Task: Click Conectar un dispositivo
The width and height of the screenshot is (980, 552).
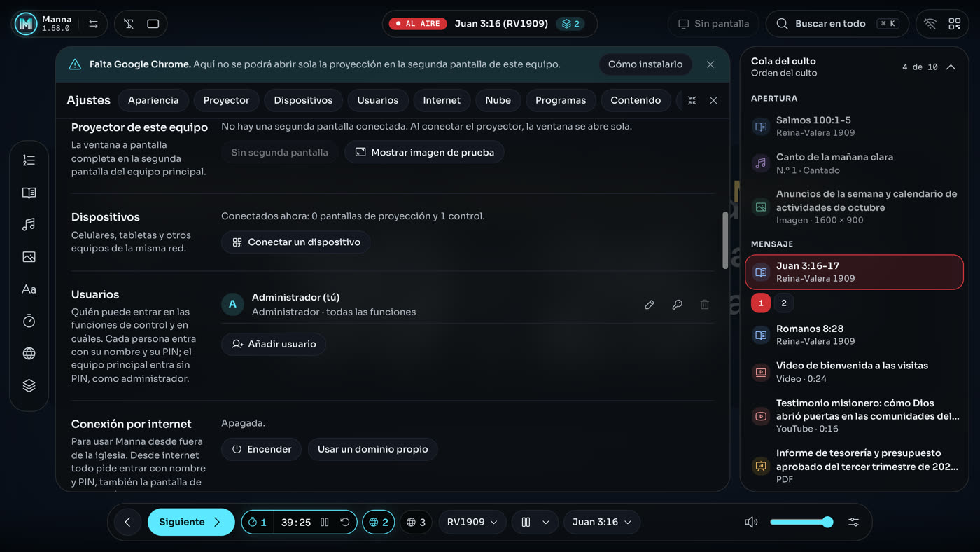Action: point(296,242)
